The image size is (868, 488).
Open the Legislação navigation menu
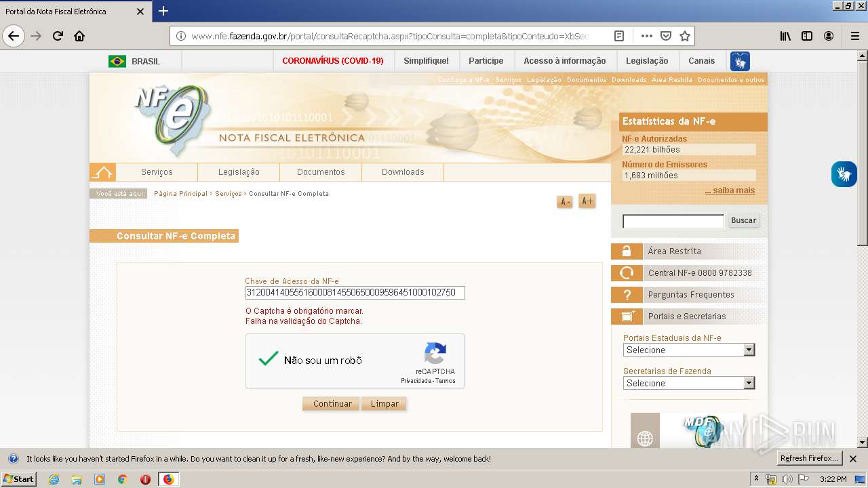(239, 172)
